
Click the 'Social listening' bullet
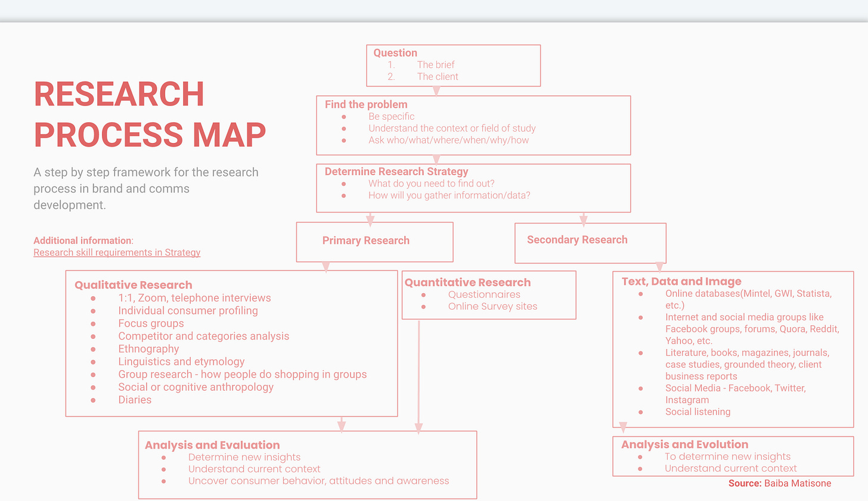point(697,412)
